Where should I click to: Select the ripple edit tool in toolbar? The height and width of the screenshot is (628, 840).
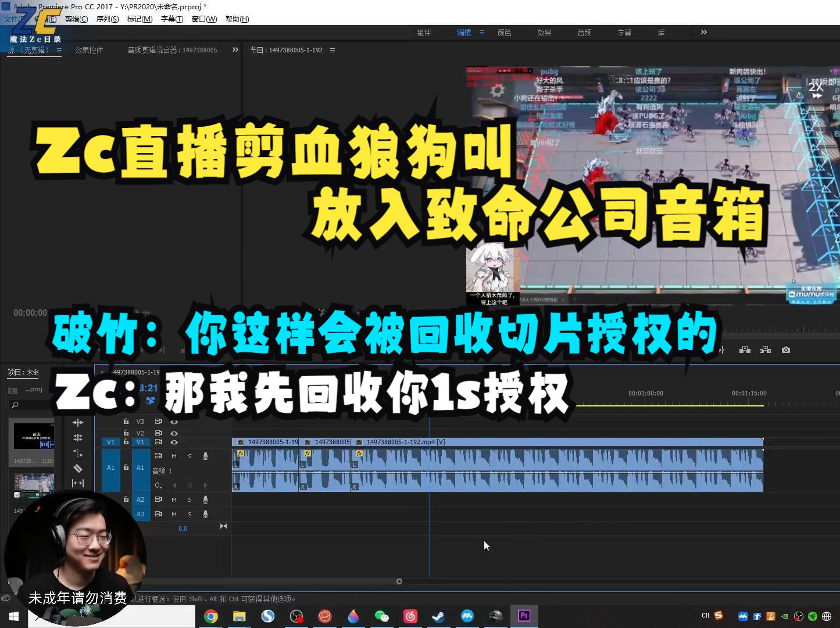point(78,423)
